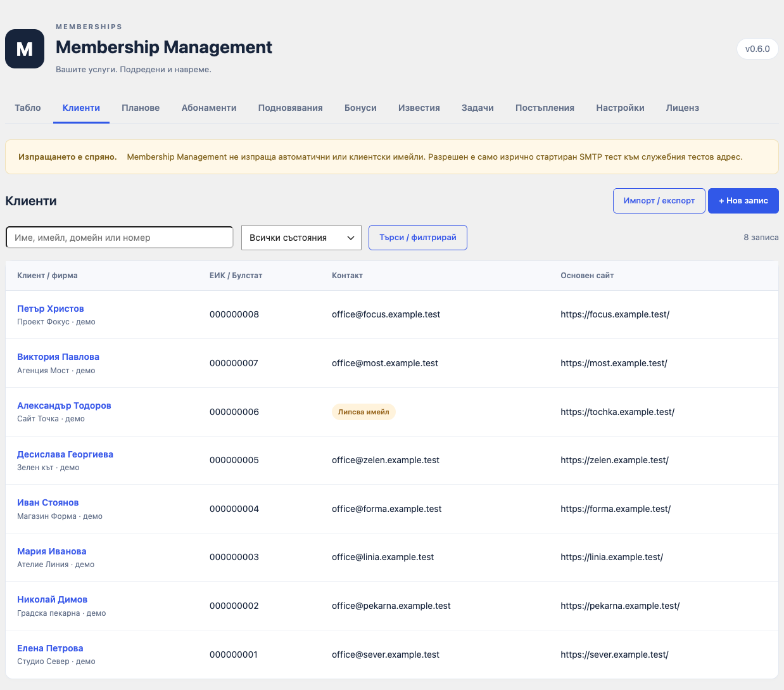
Task: Click ЕИК value 000000006
Action: [x=234, y=412]
